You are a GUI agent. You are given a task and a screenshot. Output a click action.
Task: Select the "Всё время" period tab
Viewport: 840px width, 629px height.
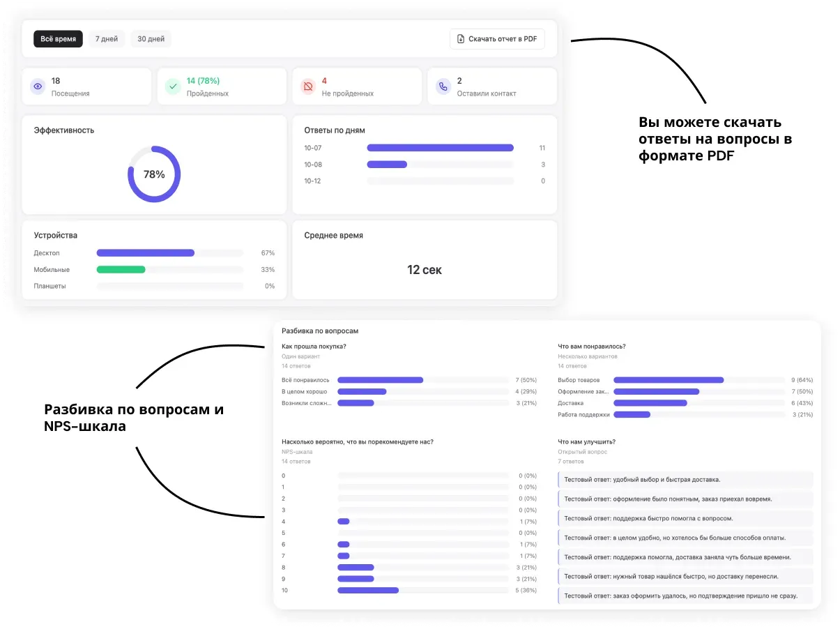click(58, 39)
